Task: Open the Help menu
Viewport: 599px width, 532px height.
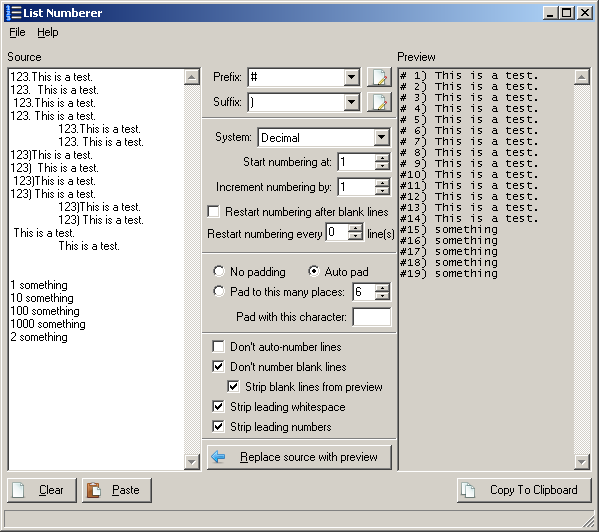Action: tap(48, 32)
